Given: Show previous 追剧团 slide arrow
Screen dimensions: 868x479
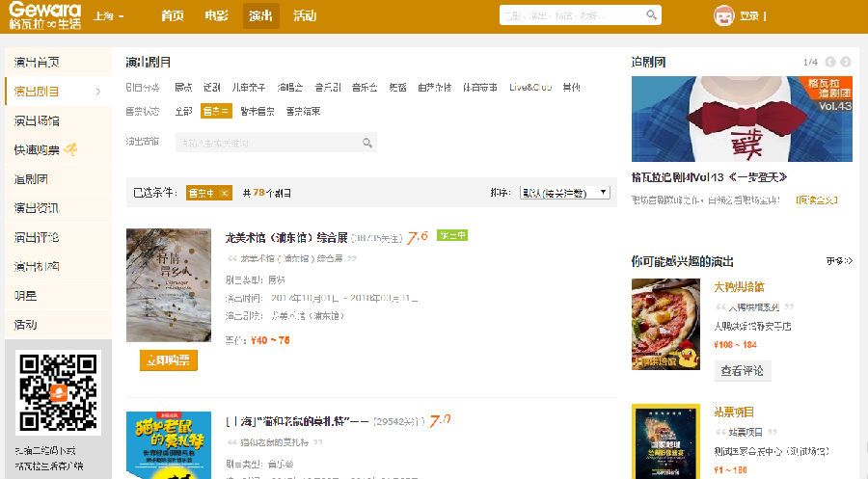Looking at the screenshot, I should (x=830, y=62).
